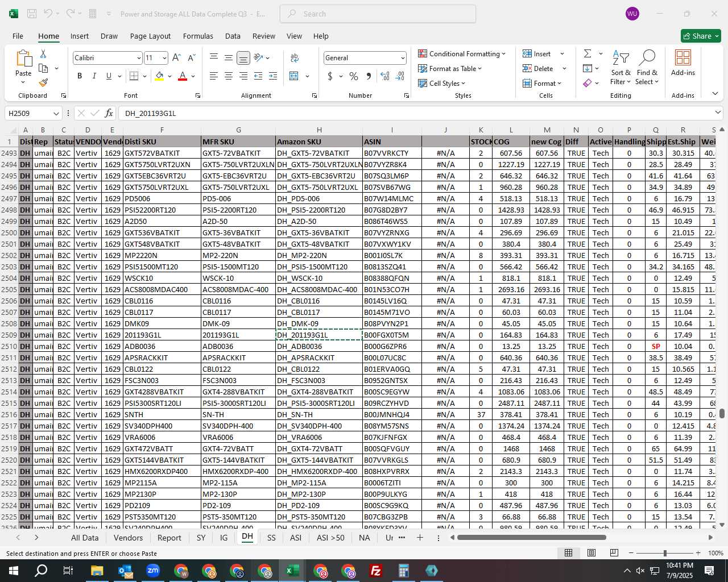Toggle Italic formatting
The image size is (728, 582).
(94, 76)
